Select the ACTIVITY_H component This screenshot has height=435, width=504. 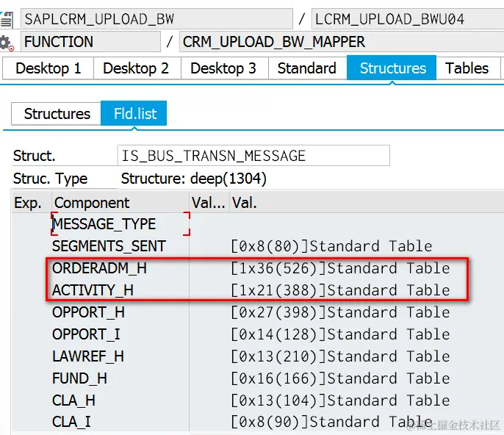pos(93,290)
